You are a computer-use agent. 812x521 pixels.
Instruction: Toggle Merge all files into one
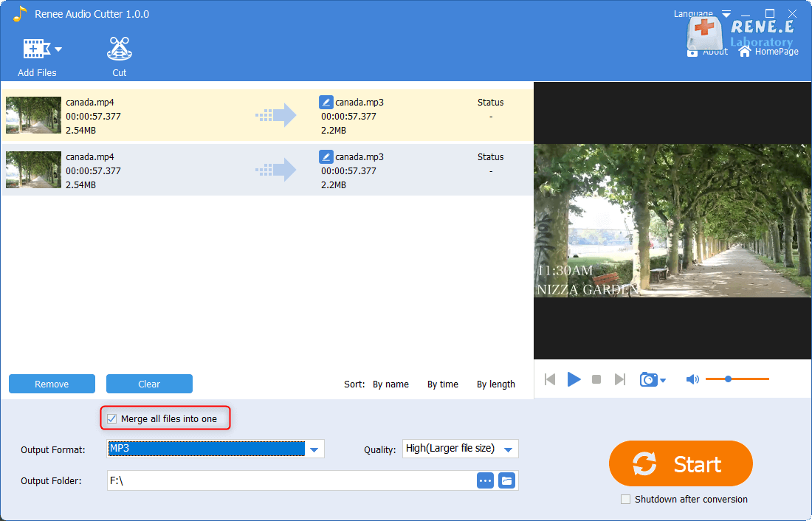pyautogui.click(x=112, y=418)
